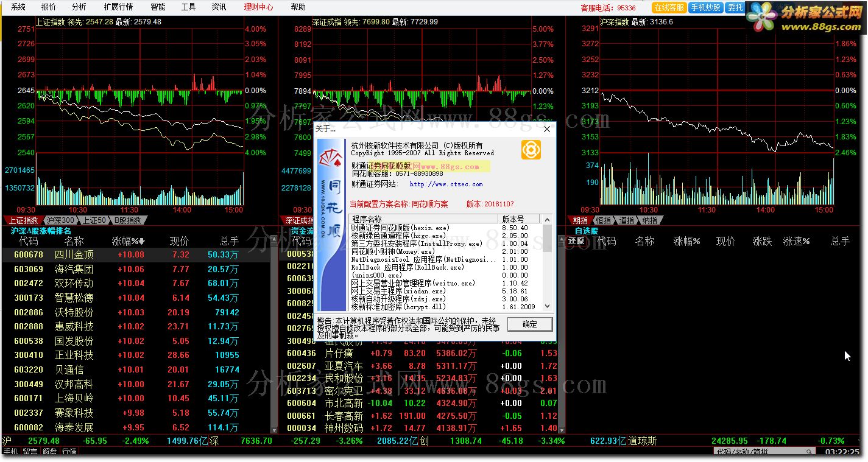Click the orange logo icon in the About dialog
This screenshot has height=462, width=868.
531,150
